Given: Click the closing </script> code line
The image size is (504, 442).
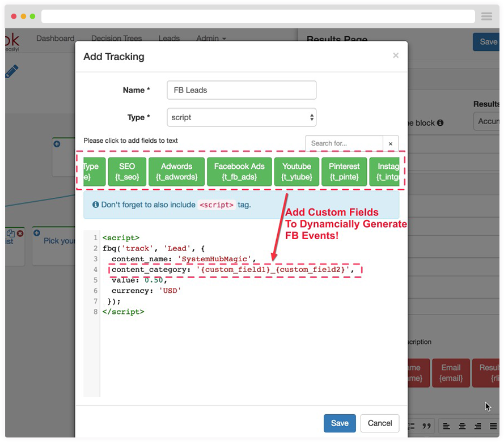Looking at the screenshot, I should click(x=123, y=312).
